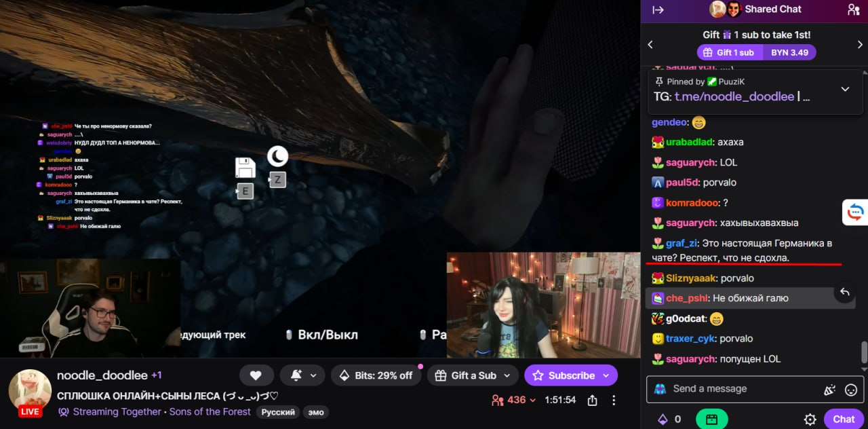Show the previous gift leaderboard banner
This screenshot has height=429, width=868.
coord(650,44)
